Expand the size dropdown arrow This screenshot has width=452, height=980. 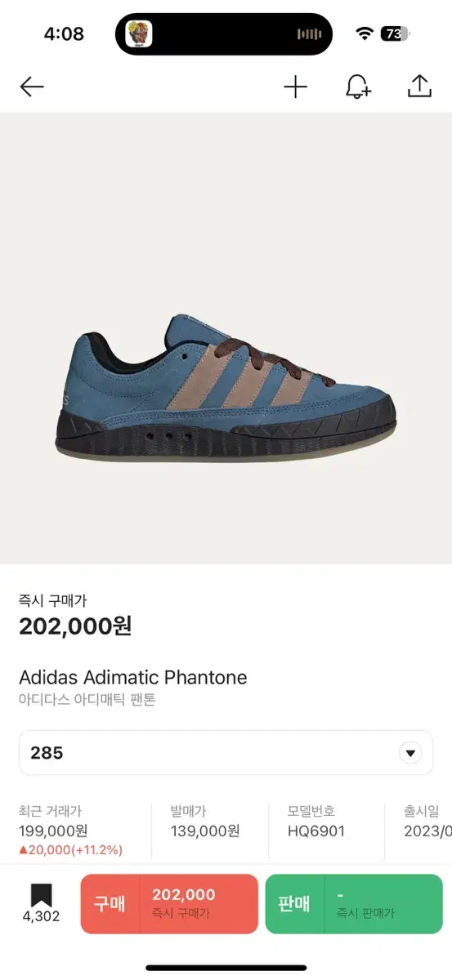click(x=410, y=753)
